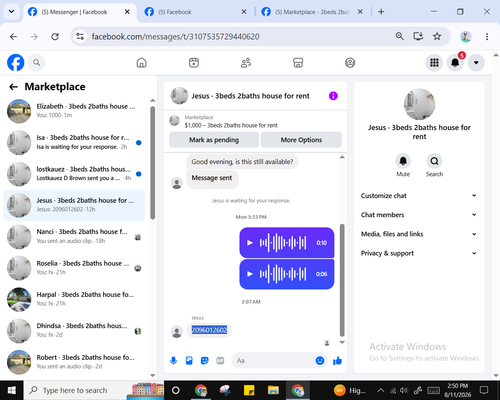The width and height of the screenshot is (500, 400).
Task: Mute this conversation with the bell button
Action: 403,161
